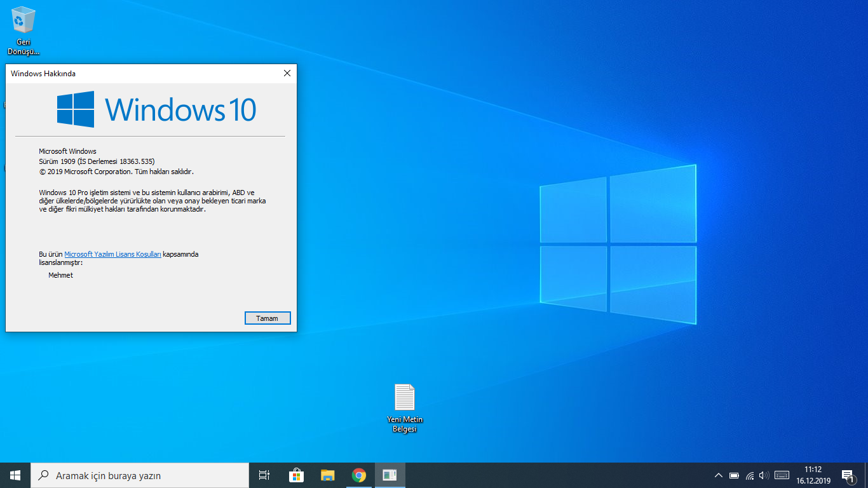Click the Tamam button in Windows Hakkında
The height and width of the screenshot is (488, 868).
(x=268, y=318)
